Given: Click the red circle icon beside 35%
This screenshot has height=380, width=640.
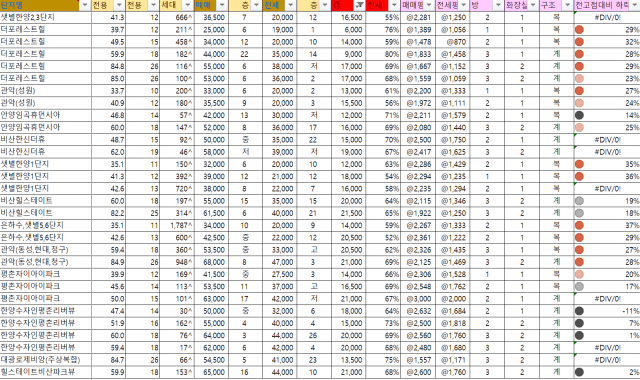Looking at the screenshot, I should coord(579,164).
